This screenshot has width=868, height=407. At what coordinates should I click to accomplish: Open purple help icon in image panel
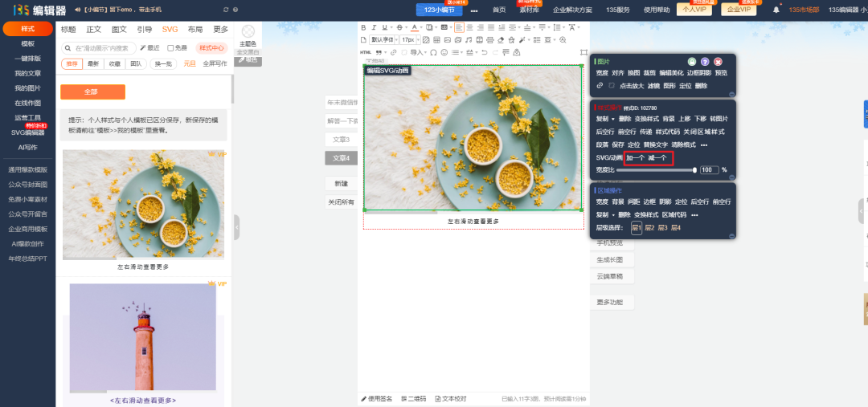705,62
